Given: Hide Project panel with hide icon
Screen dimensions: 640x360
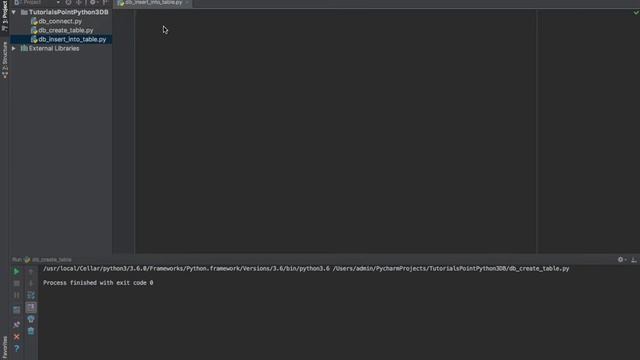Looking at the screenshot, I should (105, 2).
